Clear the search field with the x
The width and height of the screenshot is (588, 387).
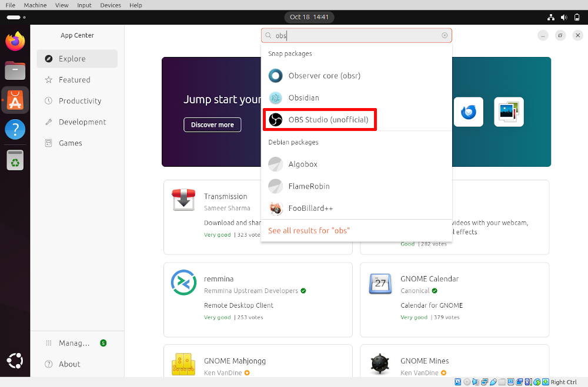445,35
